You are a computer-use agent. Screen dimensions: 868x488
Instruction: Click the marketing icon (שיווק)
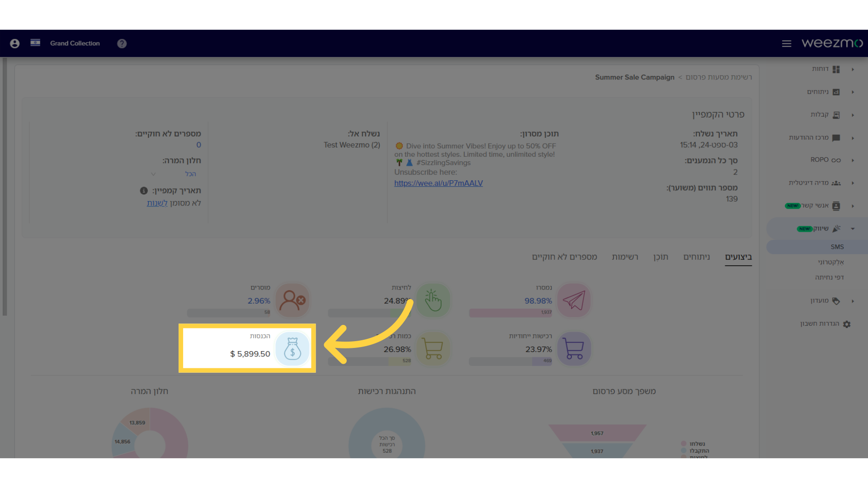(837, 229)
